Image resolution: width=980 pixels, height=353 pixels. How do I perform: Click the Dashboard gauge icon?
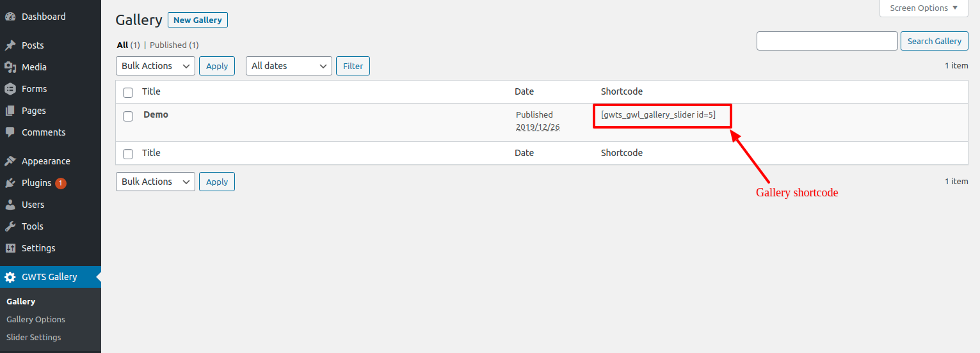tap(10, 17)
